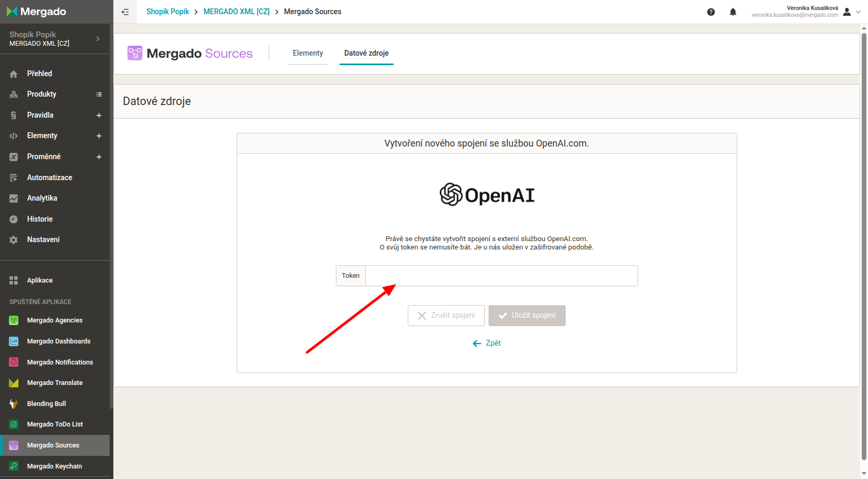
Task: Click the Mergado Sources header logo icon
Action: 135,53
